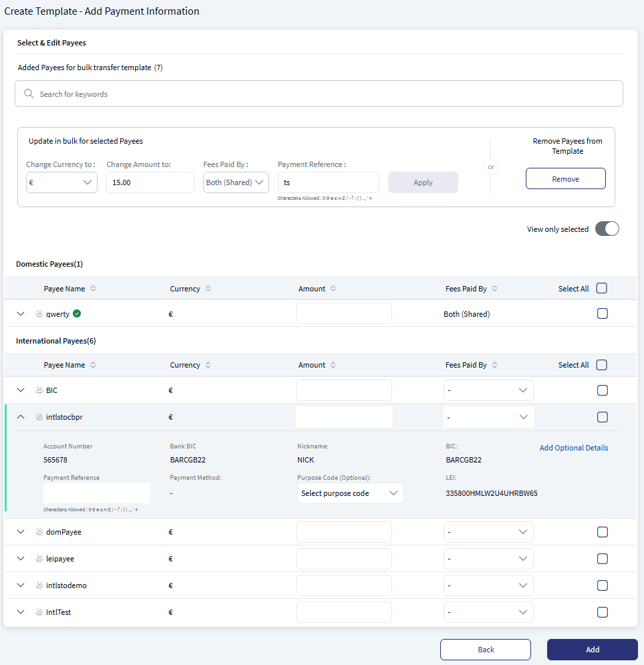The height and width of the screenshot is (665, 644).
Task: Select the domPayee checkbox
Action: click(603, 532)
